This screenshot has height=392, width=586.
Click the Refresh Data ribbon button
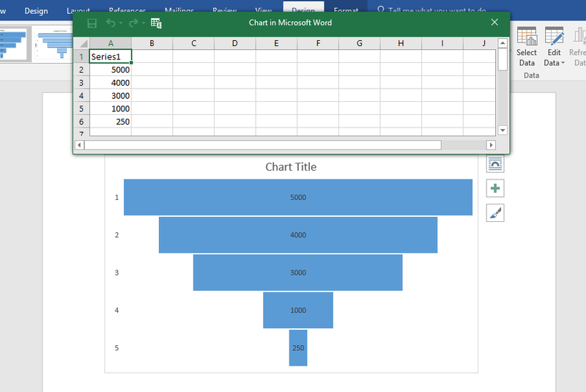pos(579,47)
